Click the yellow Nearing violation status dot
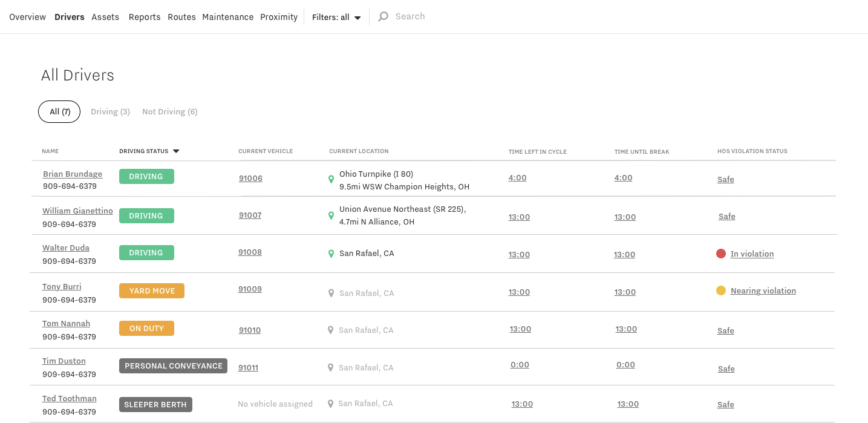The height and width of the screenshot is (423, 868). (x=721, y=290)
